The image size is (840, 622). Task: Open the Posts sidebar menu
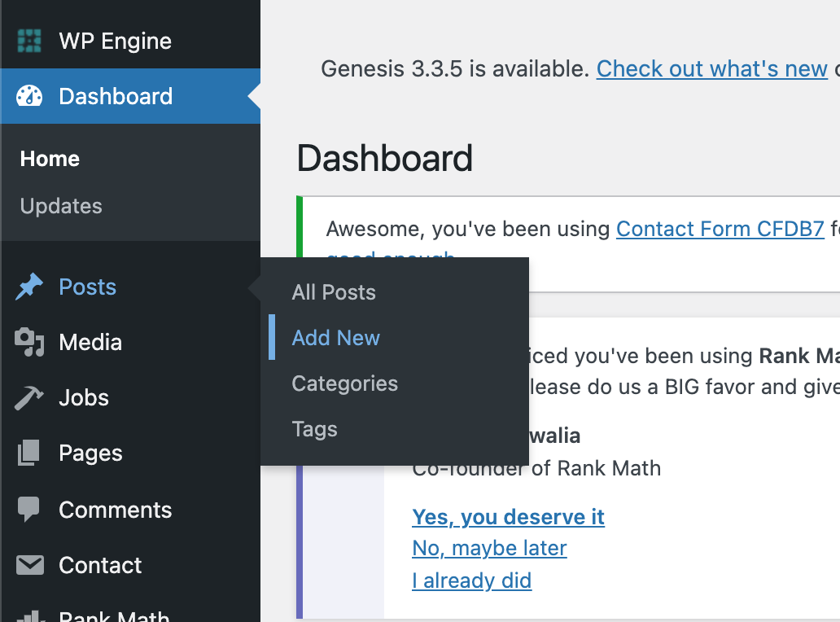click(131, 287)
